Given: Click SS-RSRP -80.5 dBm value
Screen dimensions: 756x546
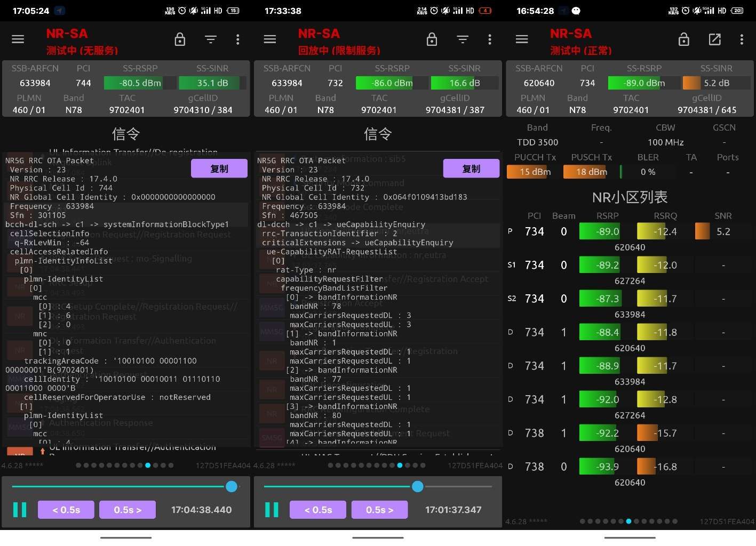Looking at the screenshot, I should 140,83.
